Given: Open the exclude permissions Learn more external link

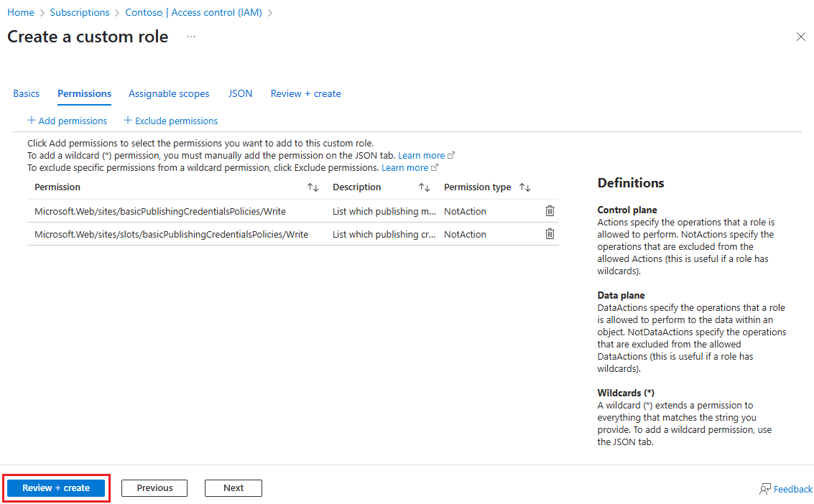Looking at the screenshot, I should tap(405, 167).
